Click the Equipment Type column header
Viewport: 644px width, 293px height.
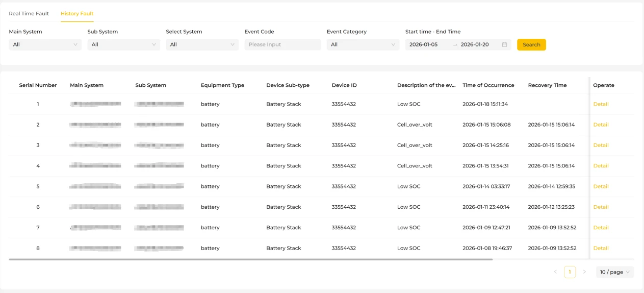(x=222, y=85)
